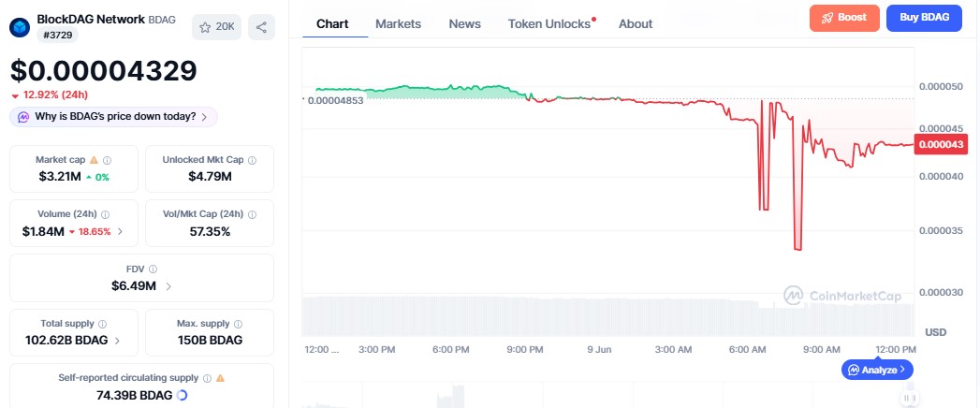Switch to the Markets tab

[x=398, y=23]
